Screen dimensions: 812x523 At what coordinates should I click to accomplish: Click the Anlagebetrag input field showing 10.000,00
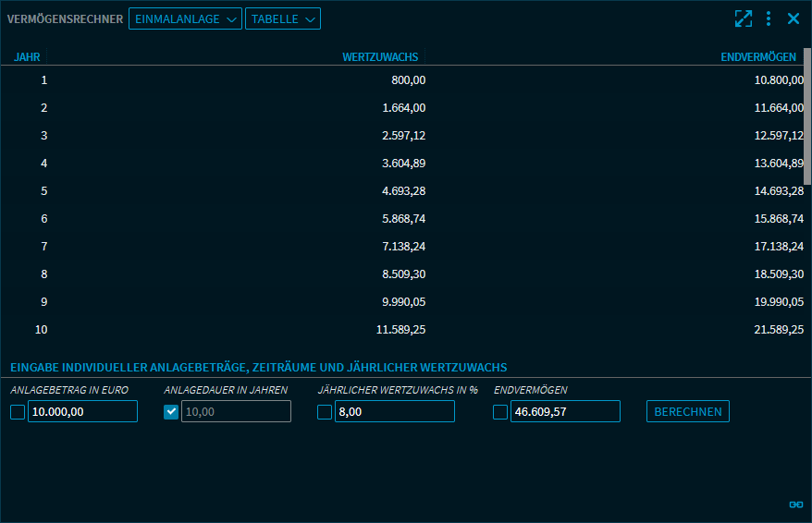82,412
